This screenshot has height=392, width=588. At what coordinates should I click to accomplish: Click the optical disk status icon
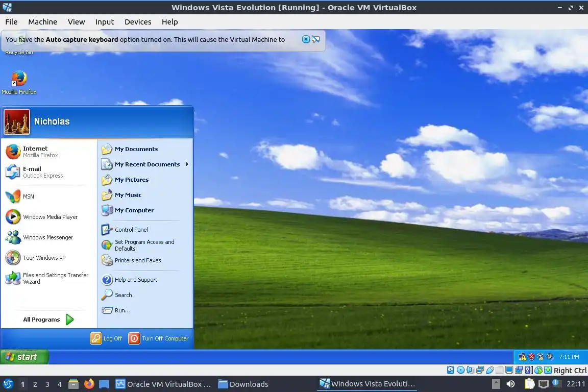[460, 370]
